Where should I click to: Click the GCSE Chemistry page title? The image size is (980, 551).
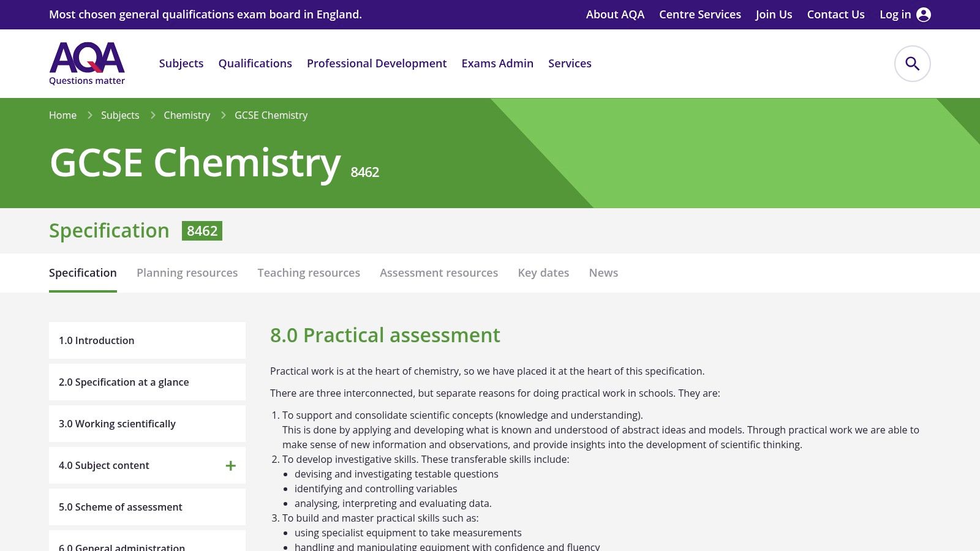195,163
